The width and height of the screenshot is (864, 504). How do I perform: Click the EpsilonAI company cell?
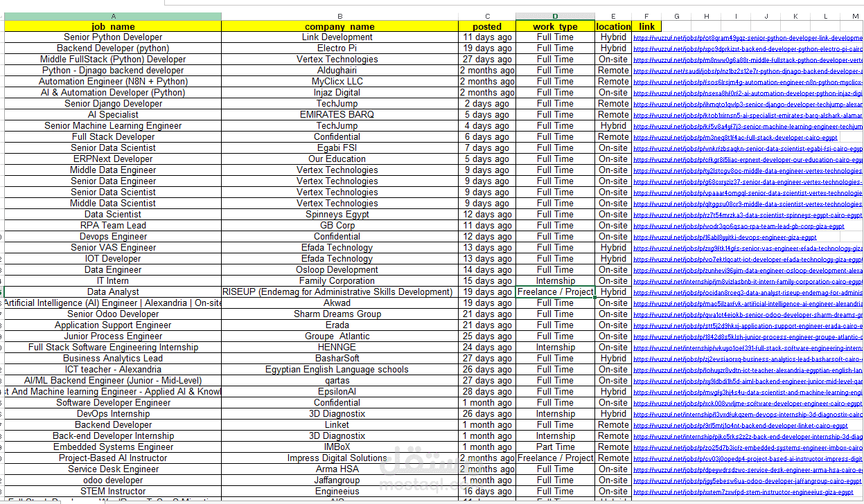[340, 392]
